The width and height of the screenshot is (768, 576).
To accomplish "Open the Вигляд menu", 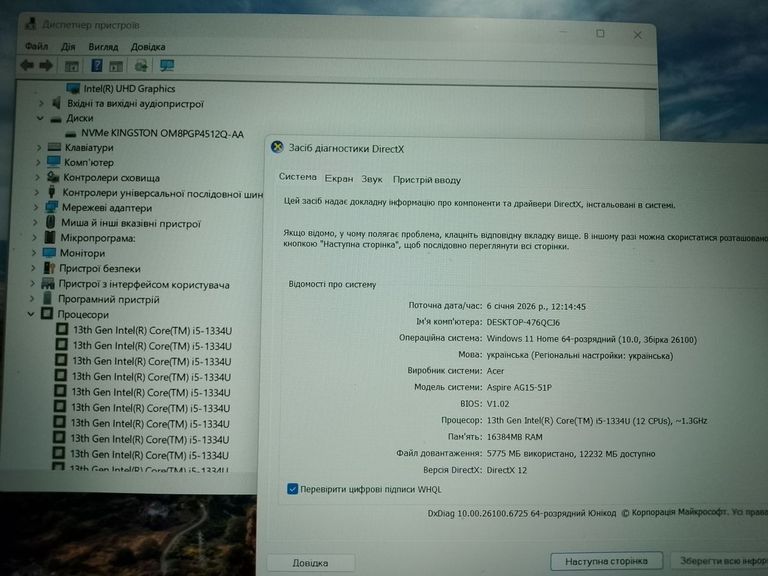I will tap(103, 47).
